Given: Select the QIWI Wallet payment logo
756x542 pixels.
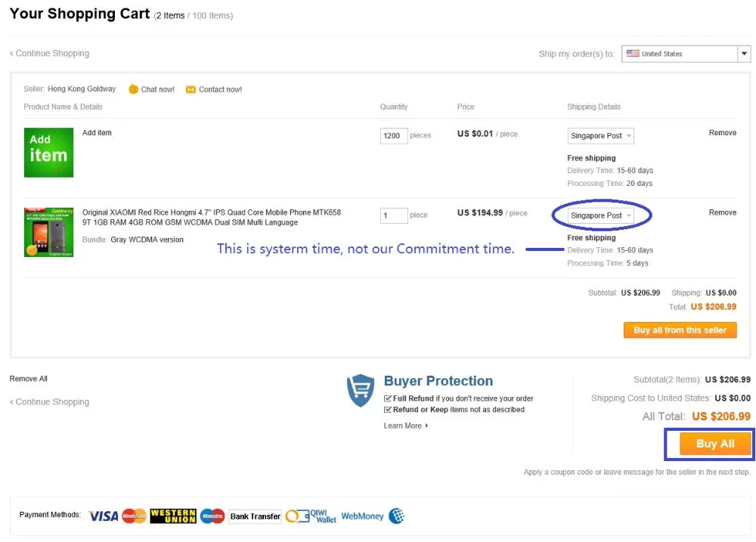Looking at the screenshot, I should (311, 516).
